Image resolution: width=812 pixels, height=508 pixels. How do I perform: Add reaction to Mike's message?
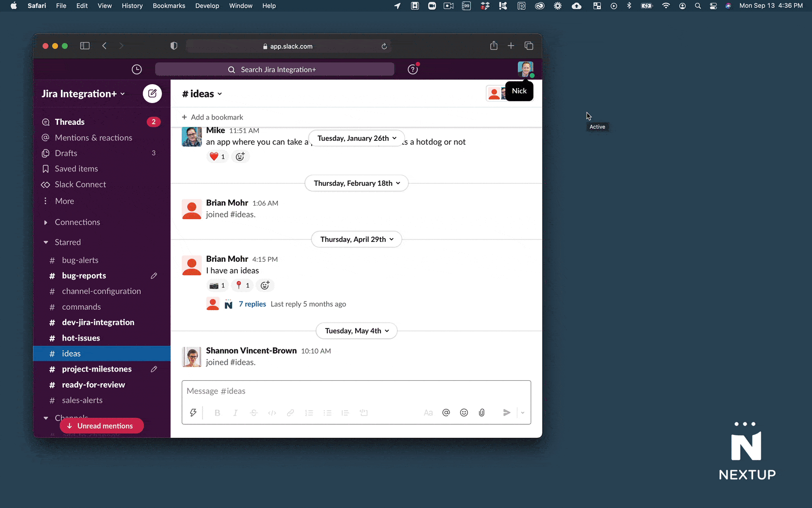240,156
